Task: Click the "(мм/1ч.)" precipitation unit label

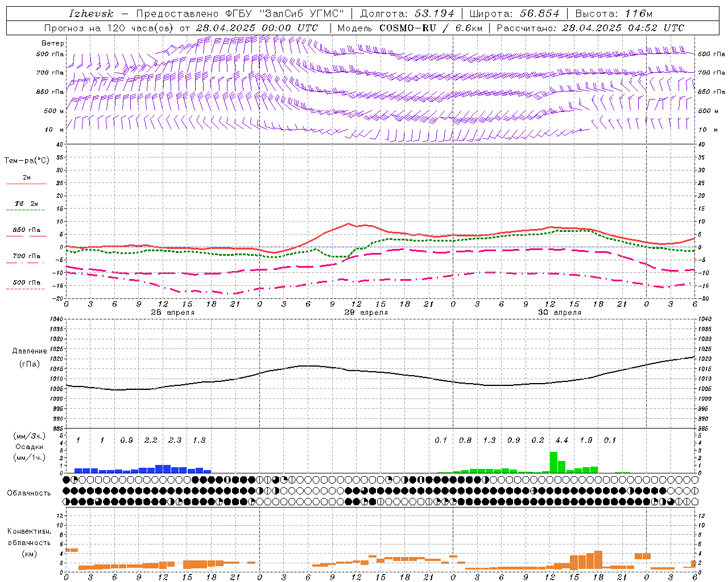Action: click(30, 457)
